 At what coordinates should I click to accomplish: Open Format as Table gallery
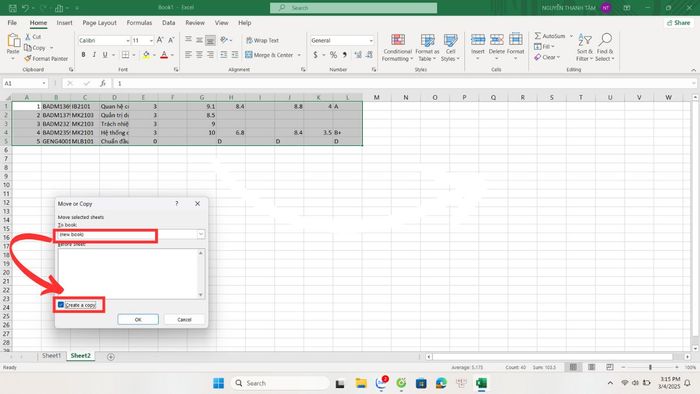[x=427, y=47]
